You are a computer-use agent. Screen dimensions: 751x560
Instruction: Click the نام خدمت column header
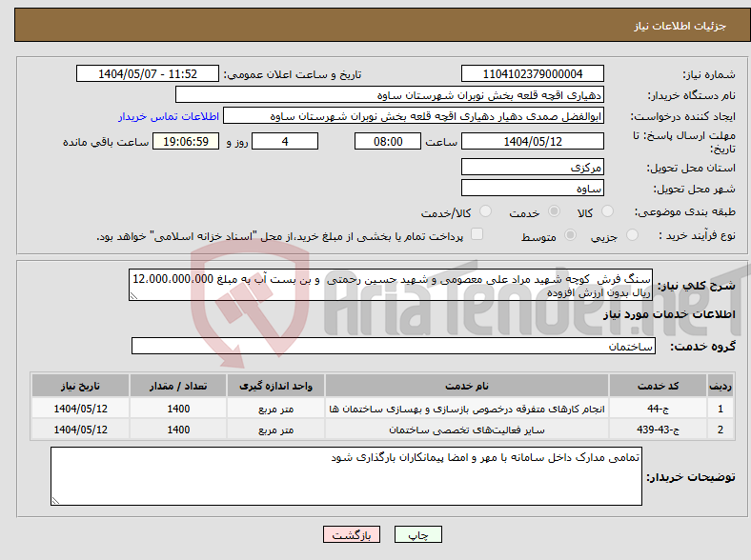click(469, 387)
